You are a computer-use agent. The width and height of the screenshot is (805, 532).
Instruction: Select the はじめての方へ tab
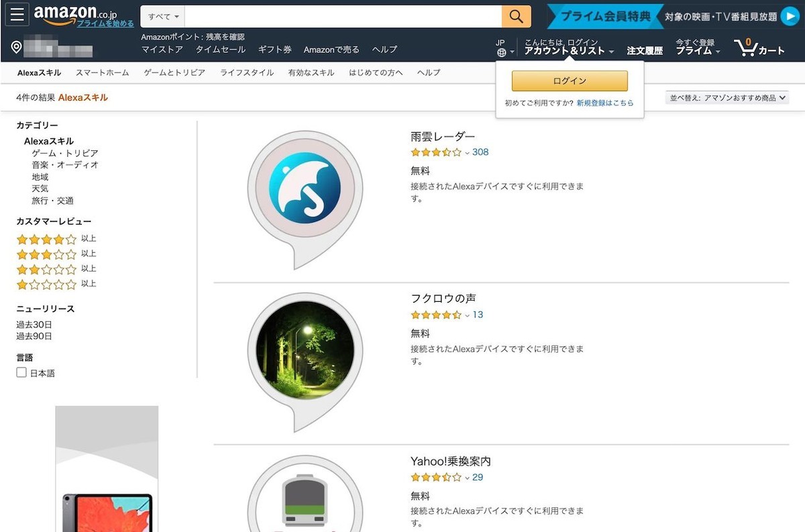(x=376, y=72)
